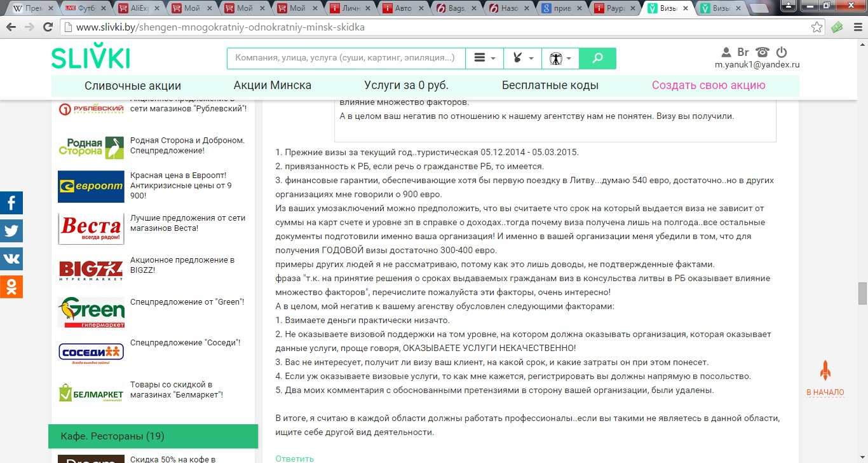868x463 pixels.
Task: Click the Евроопт store logo thumbnail
Action: click(x=91, y=186)
